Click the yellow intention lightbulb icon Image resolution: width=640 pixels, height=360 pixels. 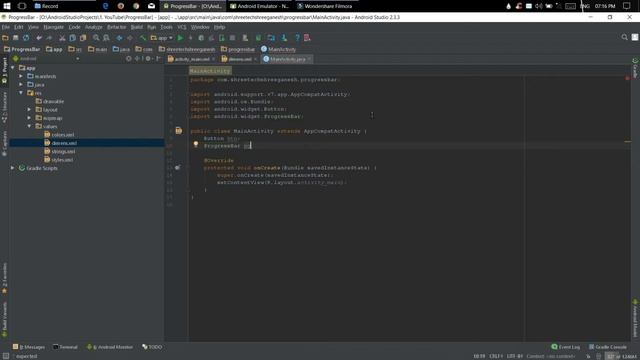pos(196,144)
